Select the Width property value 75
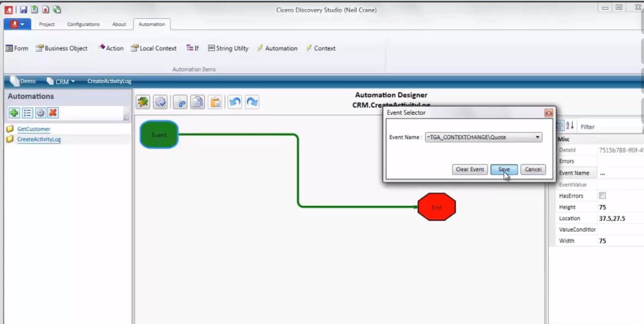The height and width of the screenshot is (324, 644). coord(621,241)
